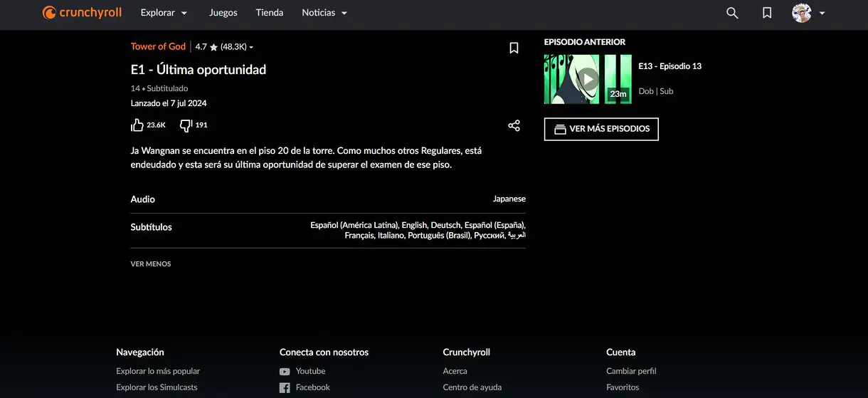Open the Tower of God series link
868x398 pixels.
[x=158, y=46]
